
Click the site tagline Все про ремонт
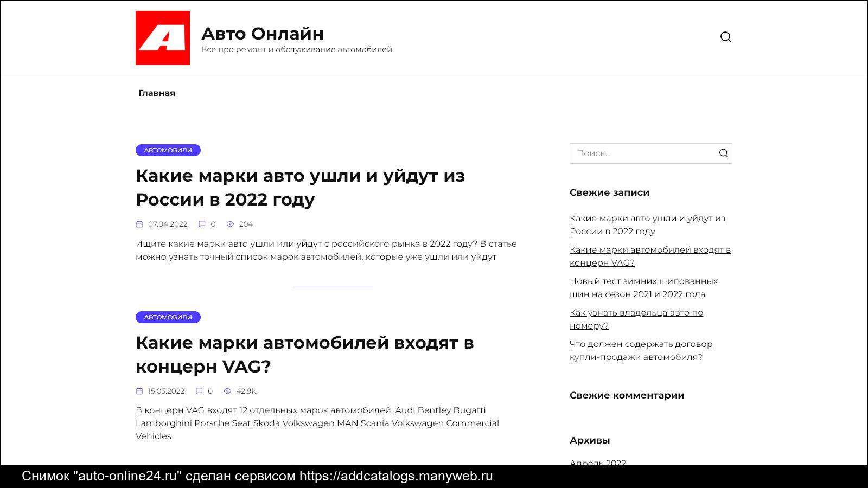tap(296, 49)
